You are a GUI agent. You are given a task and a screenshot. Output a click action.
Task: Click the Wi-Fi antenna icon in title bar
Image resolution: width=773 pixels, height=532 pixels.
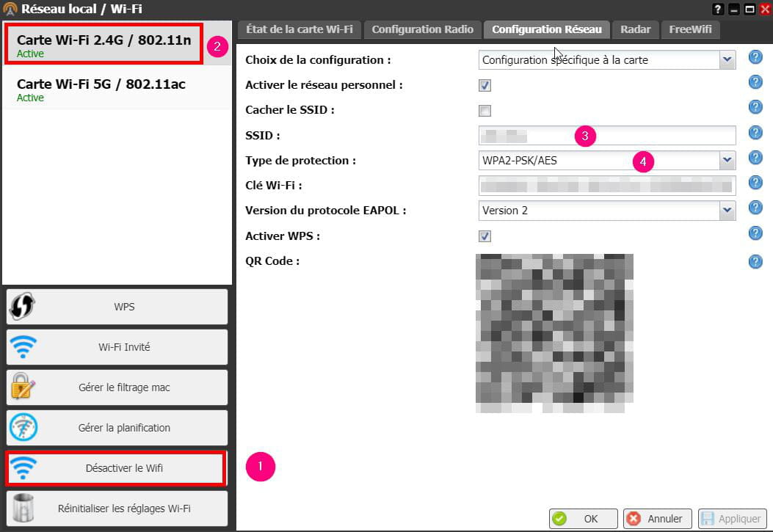[10, 9]
